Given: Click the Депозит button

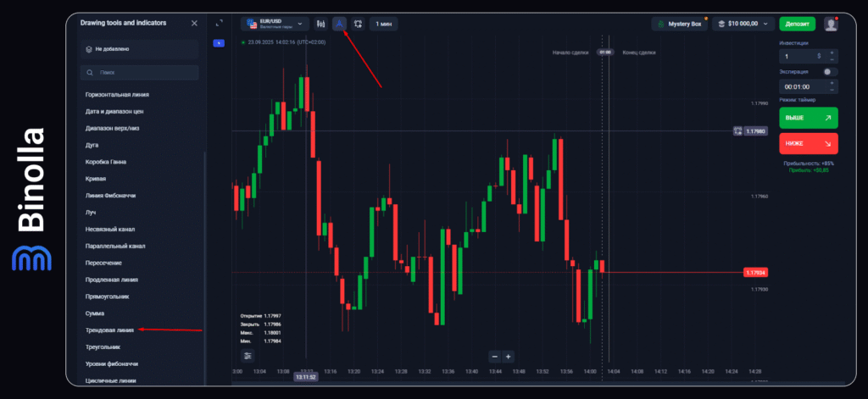Looking at the screenshot, I should (797, 24).
